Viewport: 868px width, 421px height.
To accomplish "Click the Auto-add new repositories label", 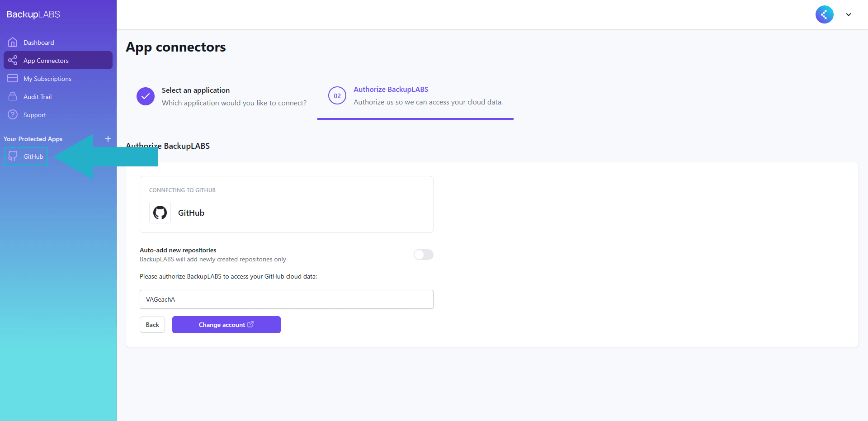I will click(178, 250).
